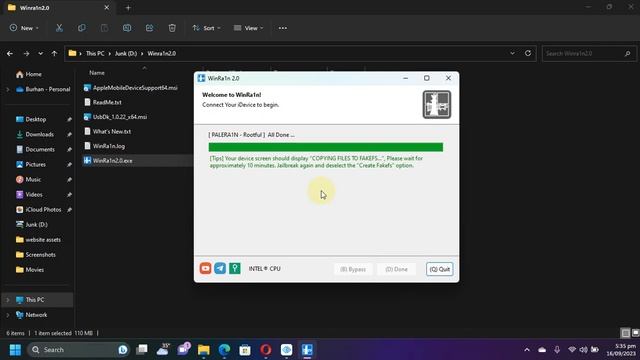Open website assets folder in sidebar

[38, 240]
